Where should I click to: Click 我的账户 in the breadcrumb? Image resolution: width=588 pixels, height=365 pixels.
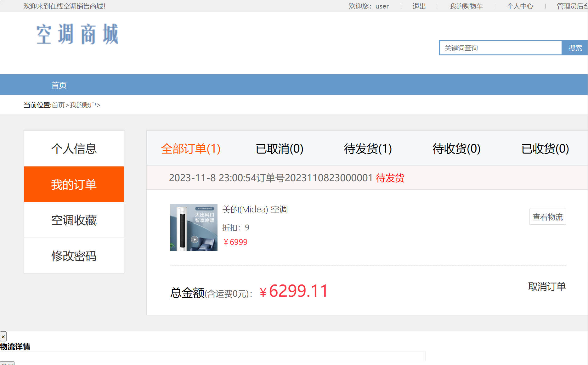83,105
